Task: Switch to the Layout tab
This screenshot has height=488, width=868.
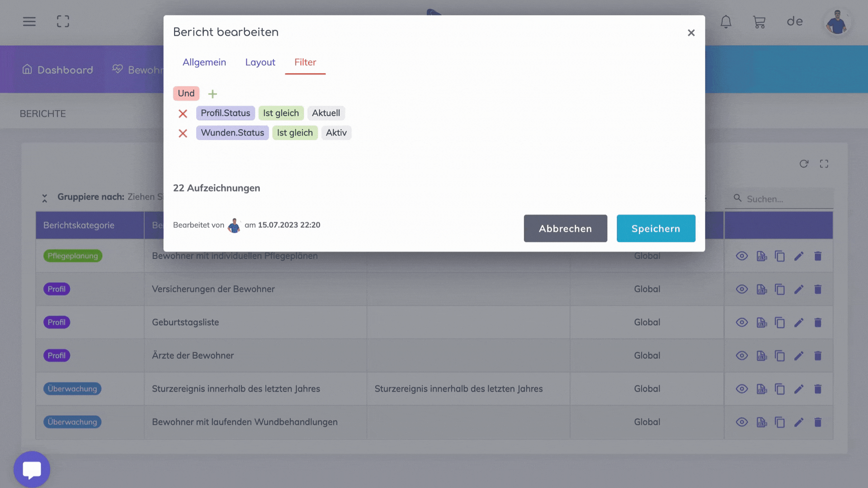Action: click(x=260, y=62)
